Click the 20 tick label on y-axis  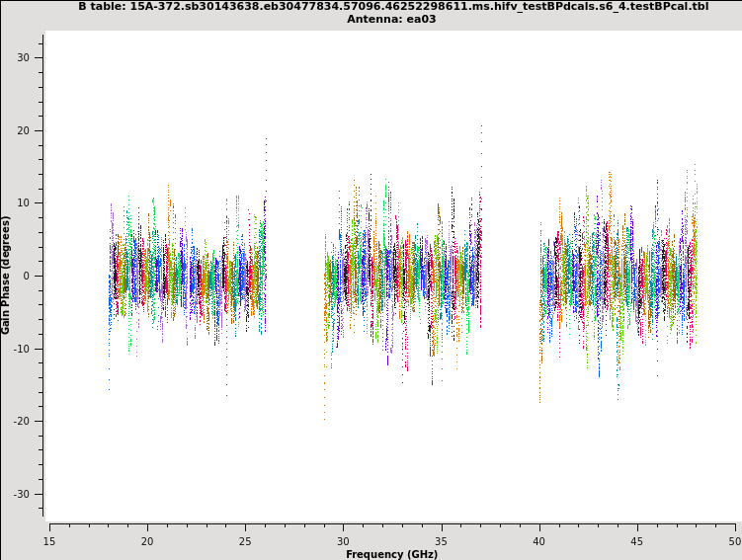(24, 130)
